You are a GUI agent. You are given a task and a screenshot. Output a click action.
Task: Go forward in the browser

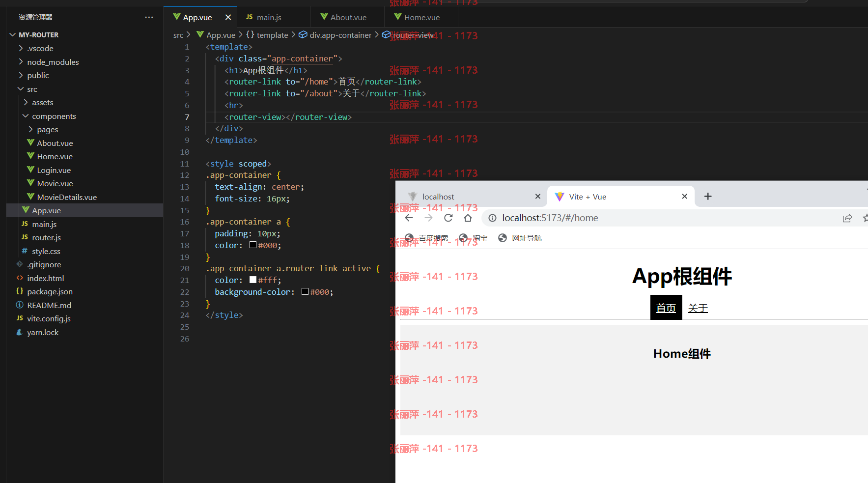click(x=428, y=218)
